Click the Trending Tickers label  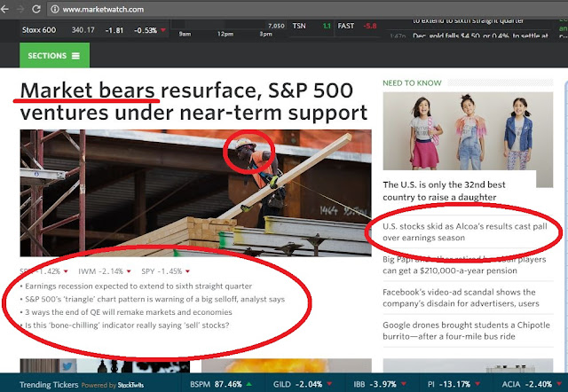point(49,384)
